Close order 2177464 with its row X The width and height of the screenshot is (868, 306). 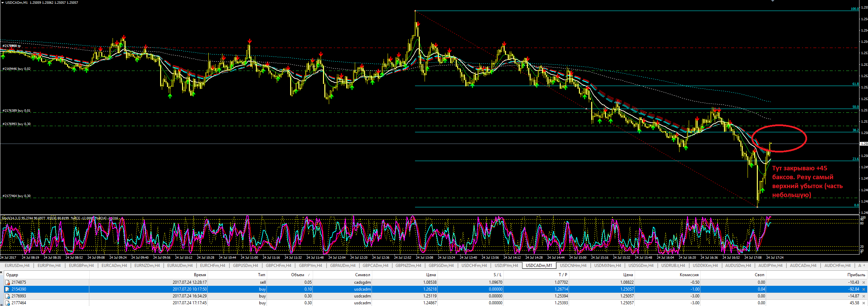pos(864,303)
